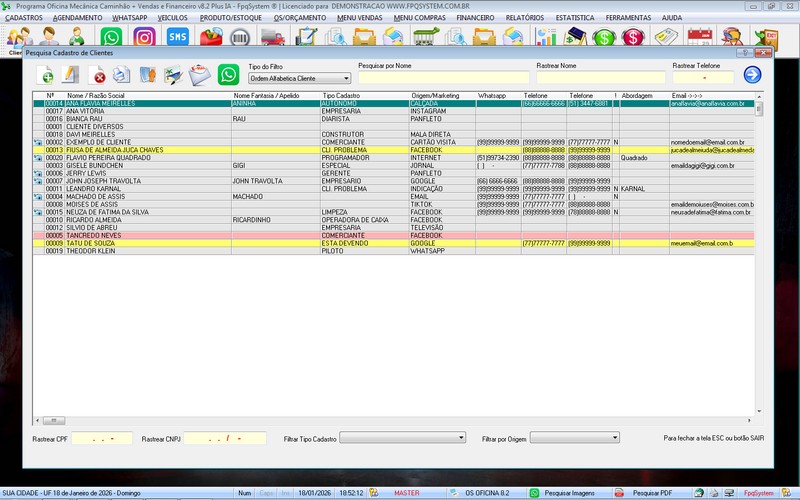Open the Tipo do Filtro dropdown
The width and height of the screenshot is (800, 500).
[x=299, y=78]
